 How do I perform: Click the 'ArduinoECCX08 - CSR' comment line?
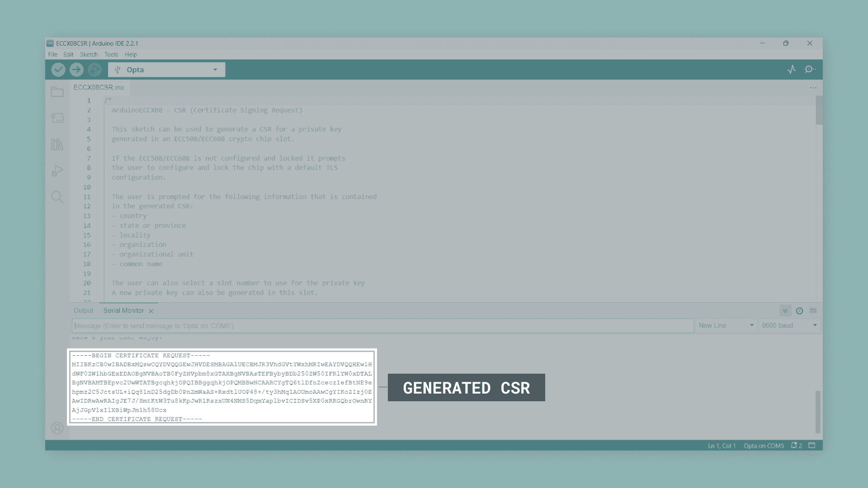pos(207,110)
